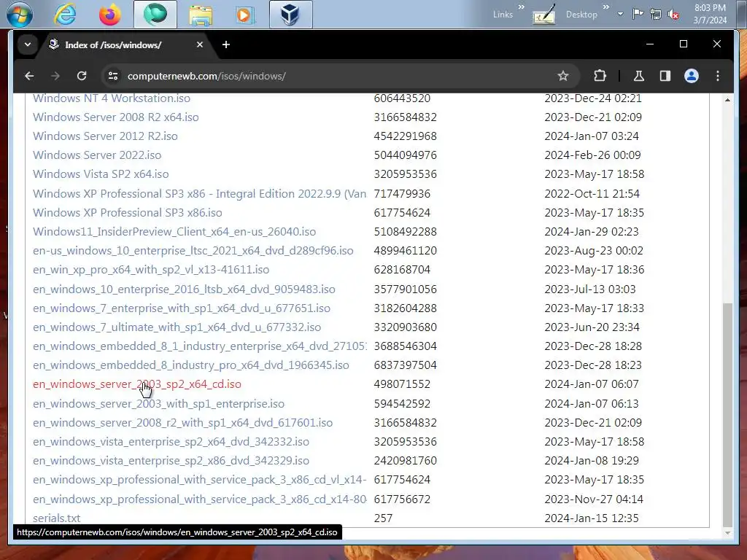Click the muted volume tray icon

click(x=673, y=15)
